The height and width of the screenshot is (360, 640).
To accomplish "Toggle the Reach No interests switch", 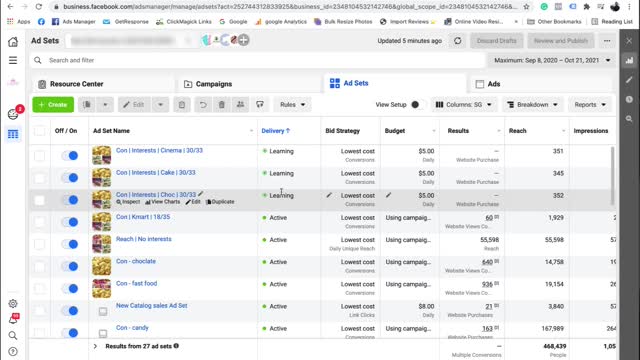I will (x=70, y=244).
